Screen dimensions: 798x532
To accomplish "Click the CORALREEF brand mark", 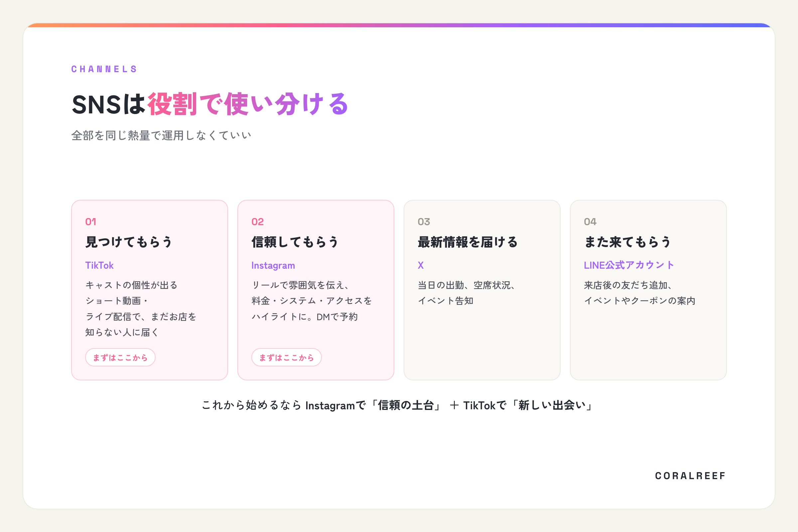I will (x=691, y=476).
